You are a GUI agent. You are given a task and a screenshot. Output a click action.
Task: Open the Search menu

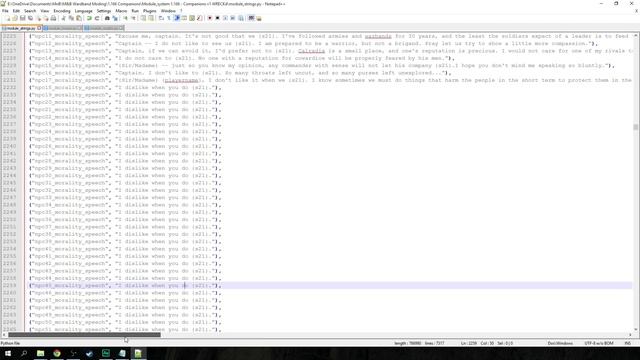[30, 11]
